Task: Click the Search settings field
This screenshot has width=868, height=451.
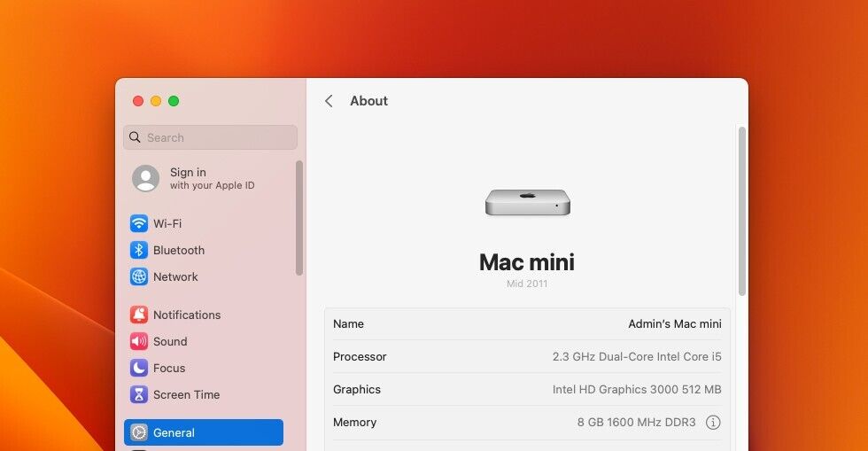Action: click(211, 137)
